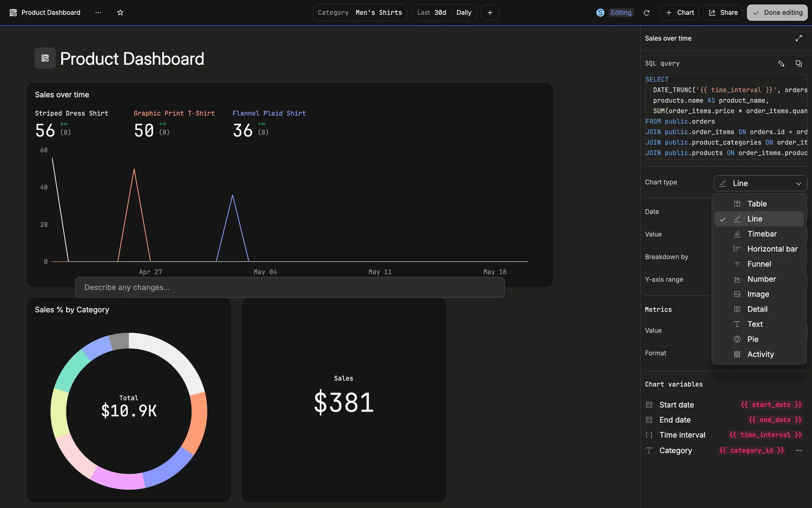The width and height of the screenshot is (812, 508).
Task: Click the Describe any changes input
Action: [x=290, y=287]
